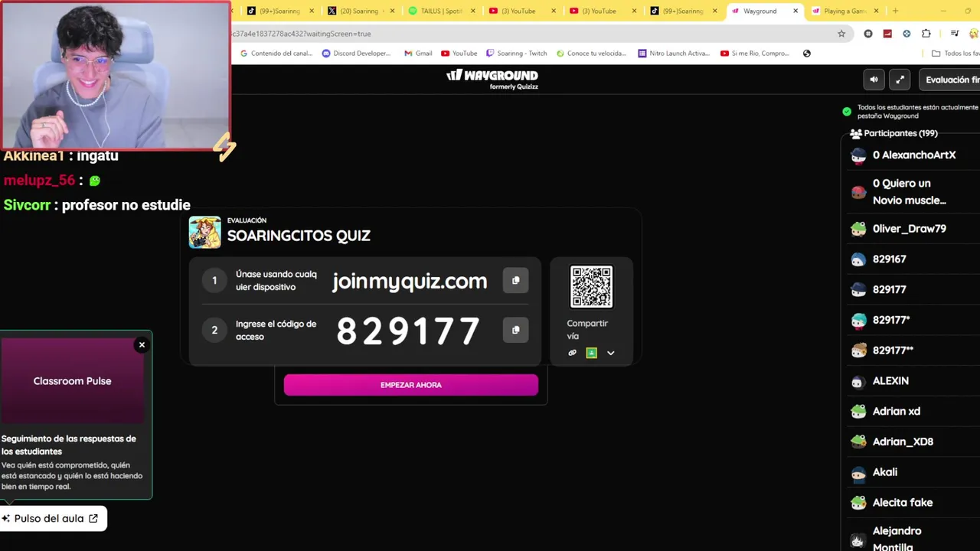Click Akali avatar icon

coord(858,473)
